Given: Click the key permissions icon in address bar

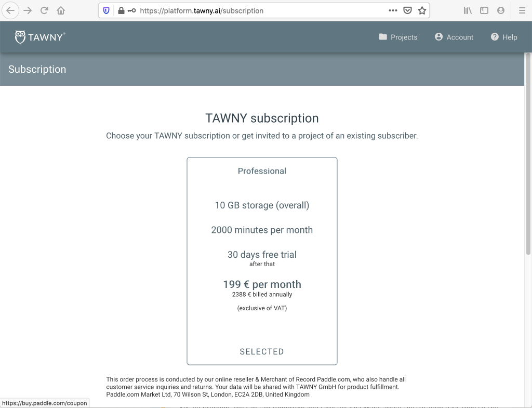Looking at the screenshot, I should coord(131,10).
